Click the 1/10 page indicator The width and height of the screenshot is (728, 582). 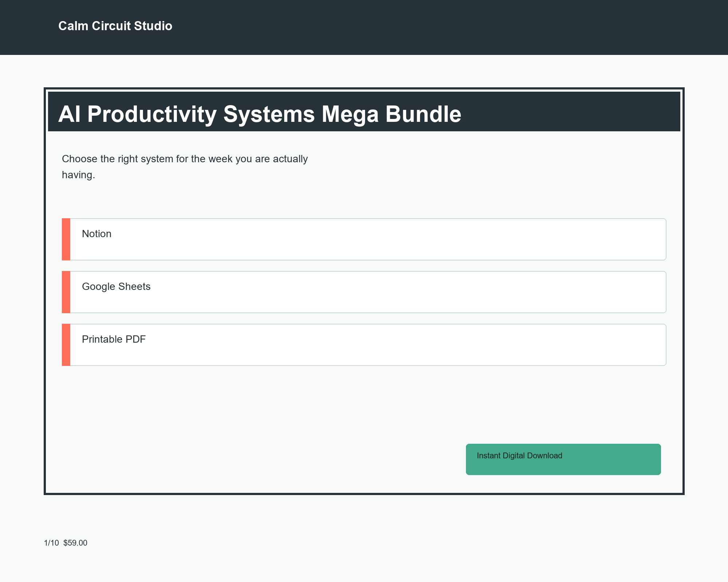tap(51, 543)
